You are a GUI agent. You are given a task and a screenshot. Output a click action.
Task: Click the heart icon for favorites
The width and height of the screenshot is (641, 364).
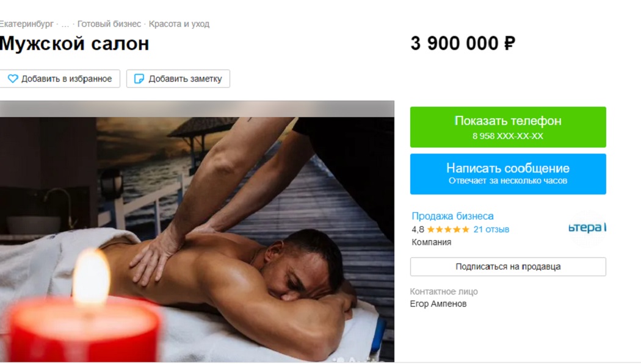(x=13, y=79)
